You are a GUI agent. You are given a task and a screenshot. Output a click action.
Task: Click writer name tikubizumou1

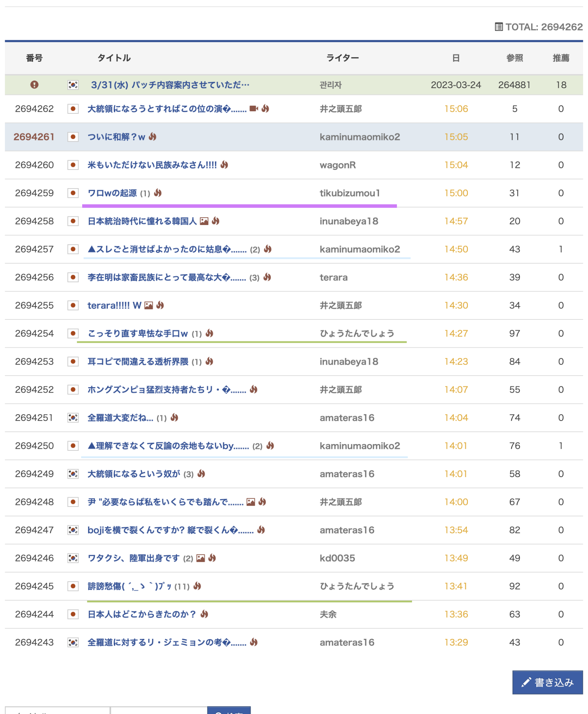point(350,193)
